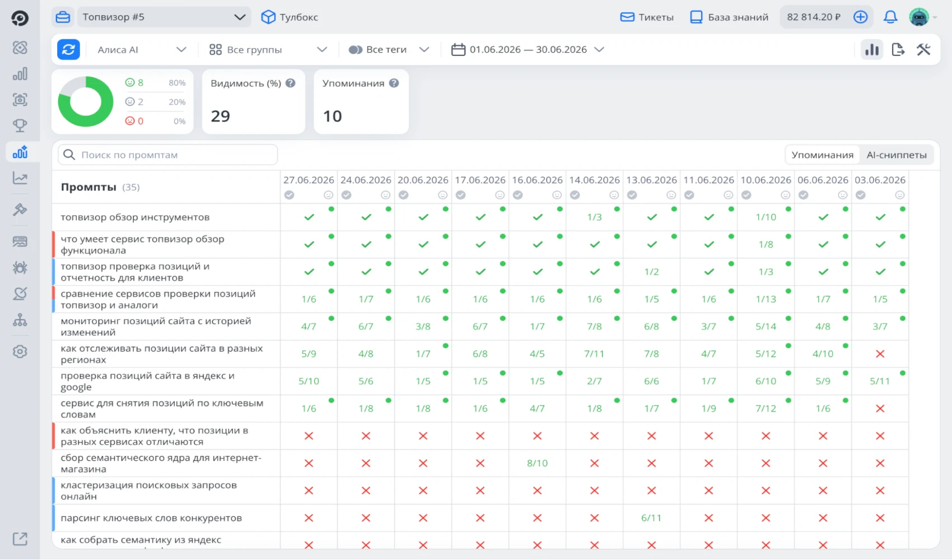
Task: Expand the Все группы dropdown
Action: (x=268, y=50)
